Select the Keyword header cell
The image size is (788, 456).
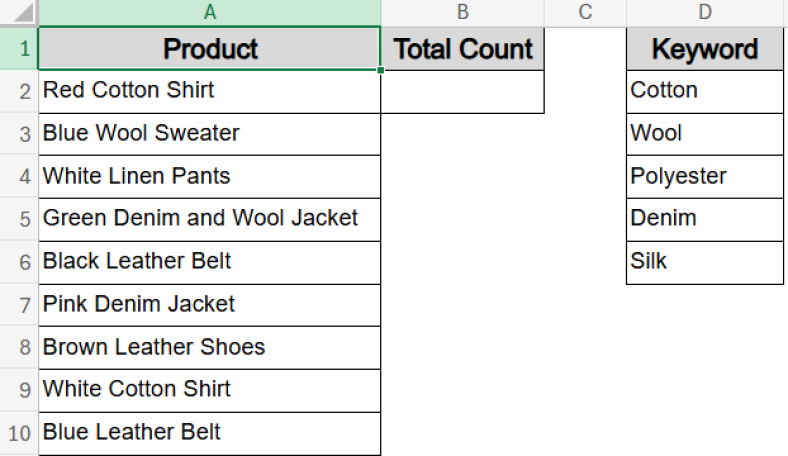(x=705, y=49)
